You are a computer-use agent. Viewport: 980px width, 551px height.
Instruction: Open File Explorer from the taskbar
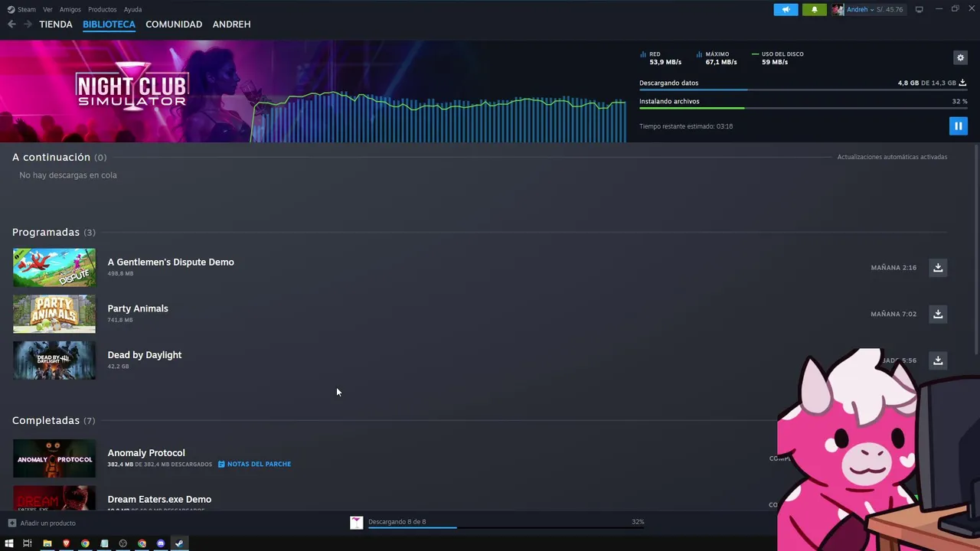coord(47,543)
